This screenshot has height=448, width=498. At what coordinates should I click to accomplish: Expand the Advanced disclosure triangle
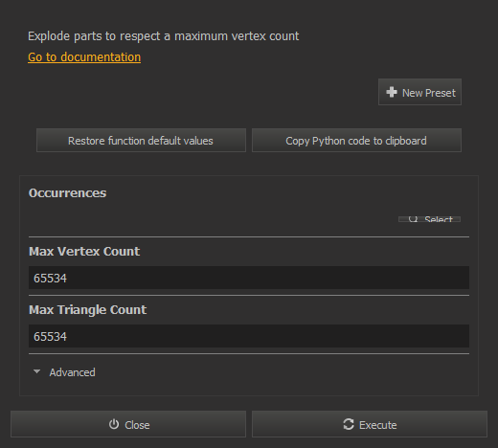pyautogui.click(x=36, y=371)
